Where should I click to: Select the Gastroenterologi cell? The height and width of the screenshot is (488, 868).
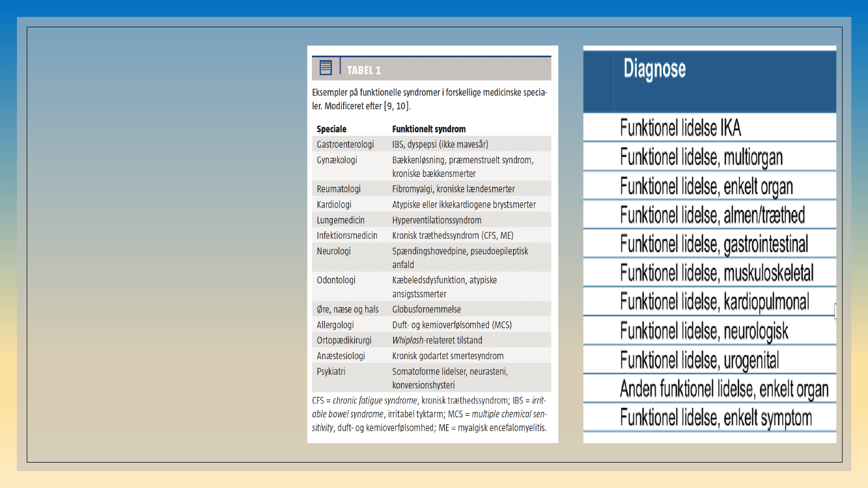[x=345, y=144]
